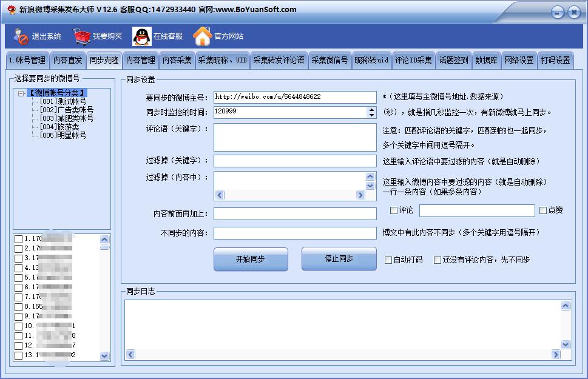This screenshot has width=588, height=379.
Task: Click 同步日志 scroll-down arrow
Action: click(x=566, y=344)
